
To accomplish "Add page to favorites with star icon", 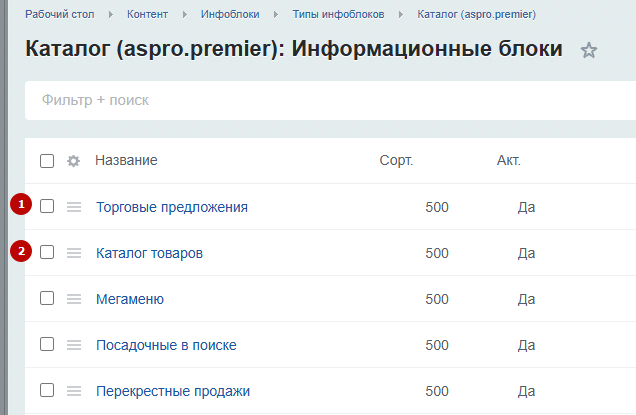I will (589, 50).
